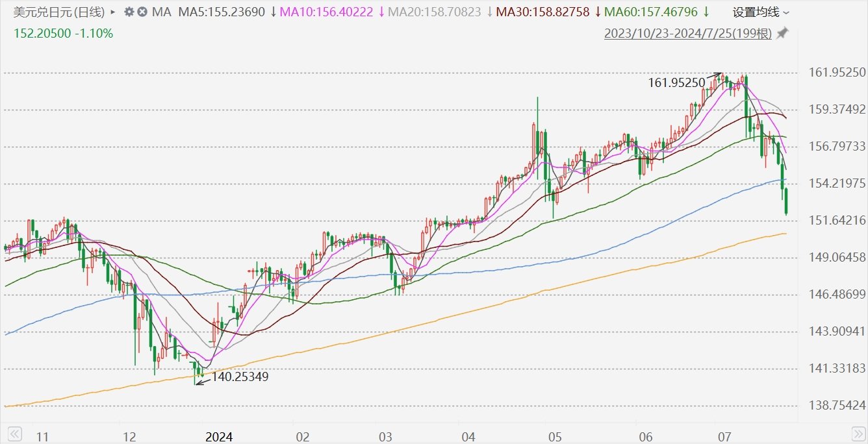Image resolution: width=868 pixels, height=444 pixels.
Task: Click the 143.90941 price axis label
Action: coord(838,332)
